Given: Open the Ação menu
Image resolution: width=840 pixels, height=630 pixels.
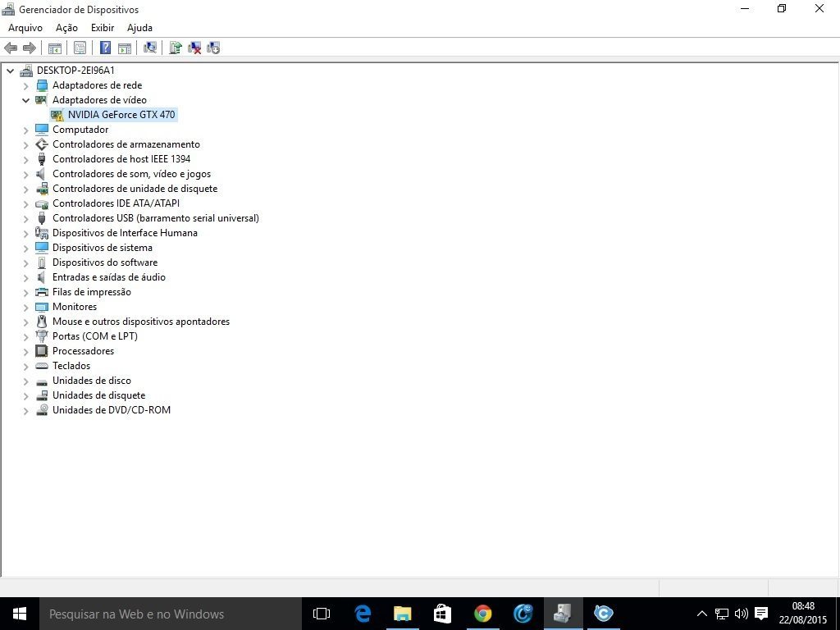Looking at the screenshot, I should [66, 28].
